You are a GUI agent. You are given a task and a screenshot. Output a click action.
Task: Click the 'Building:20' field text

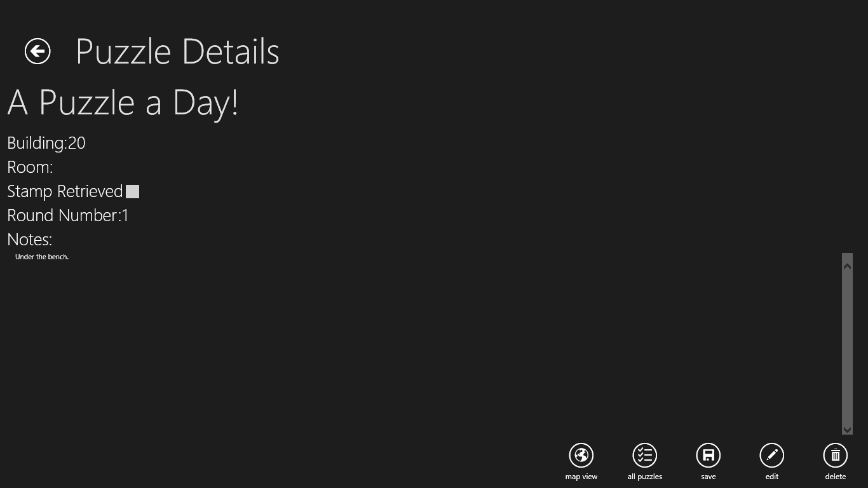click(x=46, y=143)
